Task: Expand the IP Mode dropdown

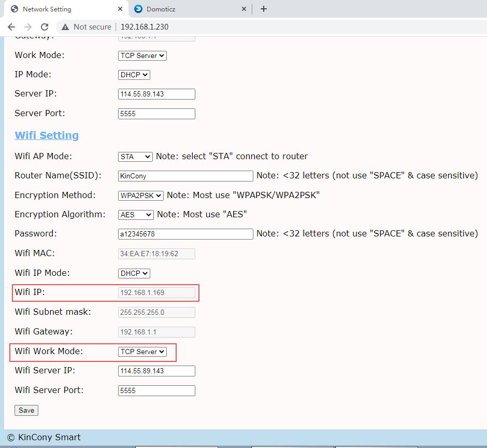Action: 134,75
